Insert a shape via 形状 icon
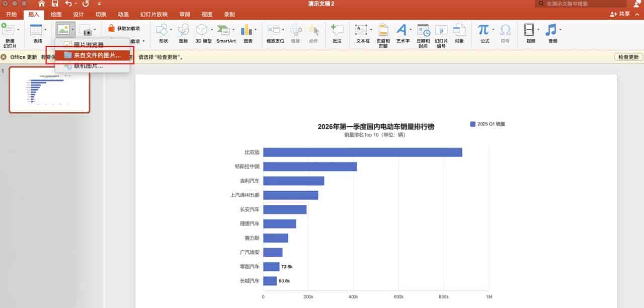 point(162,30)
